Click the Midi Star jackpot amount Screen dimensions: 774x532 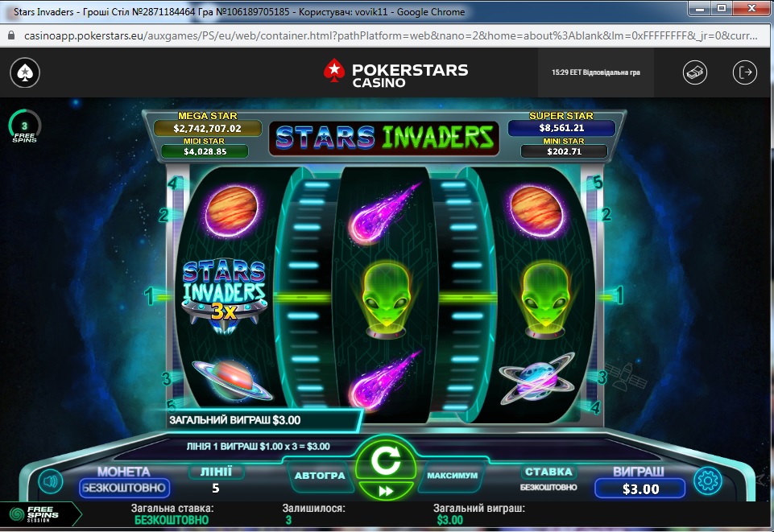205,151
